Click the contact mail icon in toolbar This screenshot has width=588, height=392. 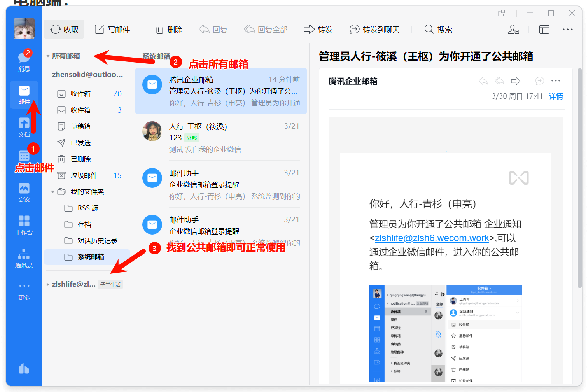click(x=513, y=30)
